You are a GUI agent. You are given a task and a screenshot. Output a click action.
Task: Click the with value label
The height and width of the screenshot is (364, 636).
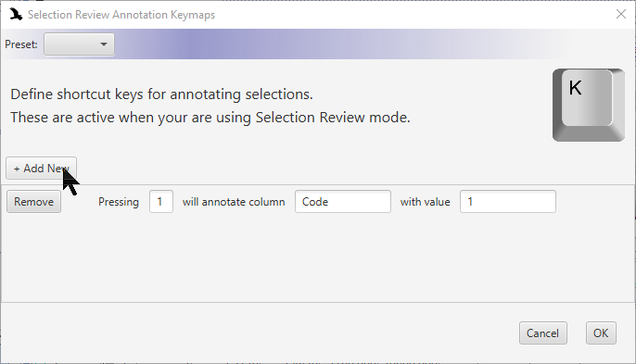coord(425,202)
